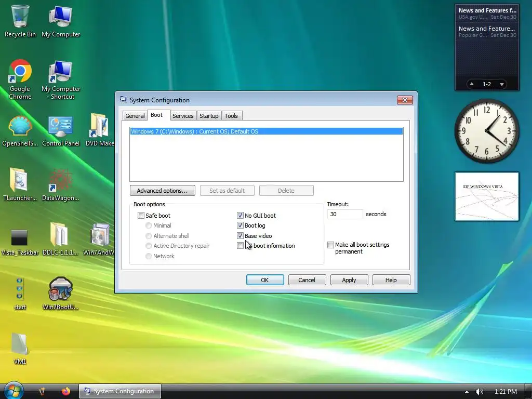532x399 pixels.
Task: Select the DDLC-1.1.1 folder icon
Action: (x=60, y=239)
